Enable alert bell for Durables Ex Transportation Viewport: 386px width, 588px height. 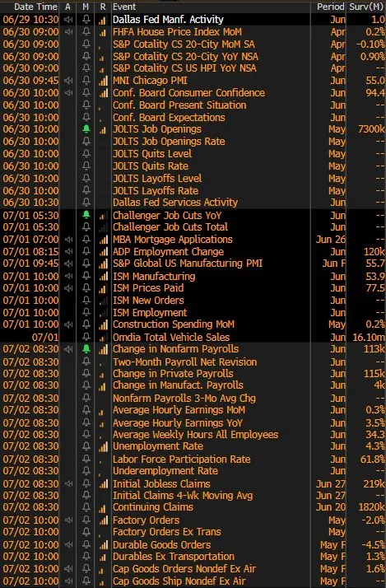(86, 557)
